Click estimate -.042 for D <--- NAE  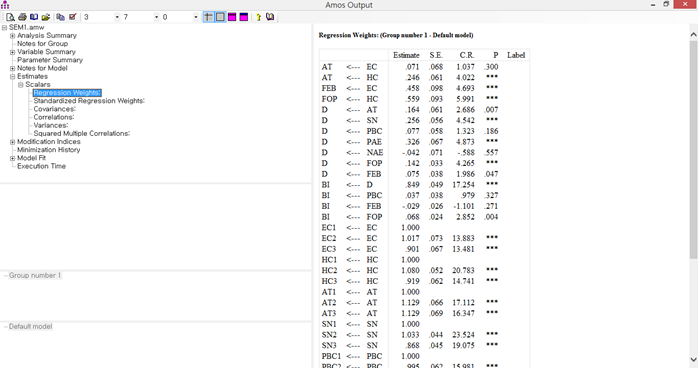(x=411, y=153)
